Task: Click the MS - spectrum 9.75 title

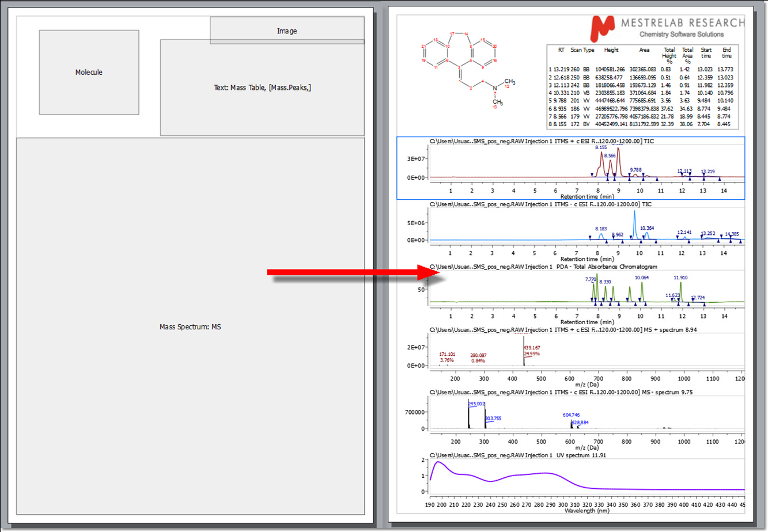Action: click(x=561, y=392)
